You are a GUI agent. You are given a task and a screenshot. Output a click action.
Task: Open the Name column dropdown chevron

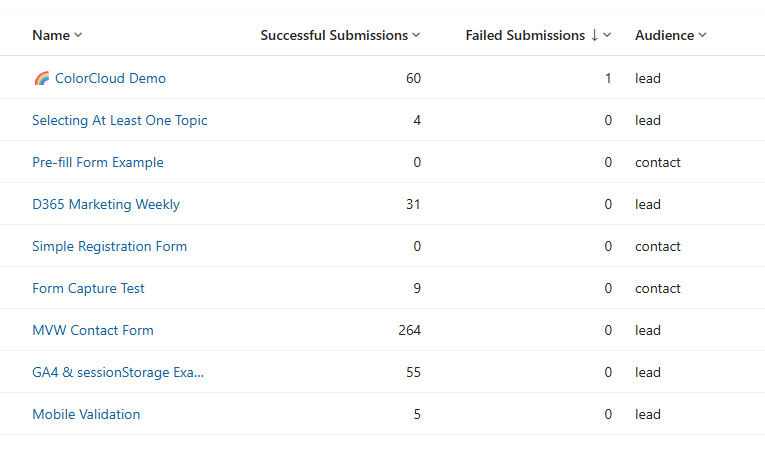[x=79, y=35]
